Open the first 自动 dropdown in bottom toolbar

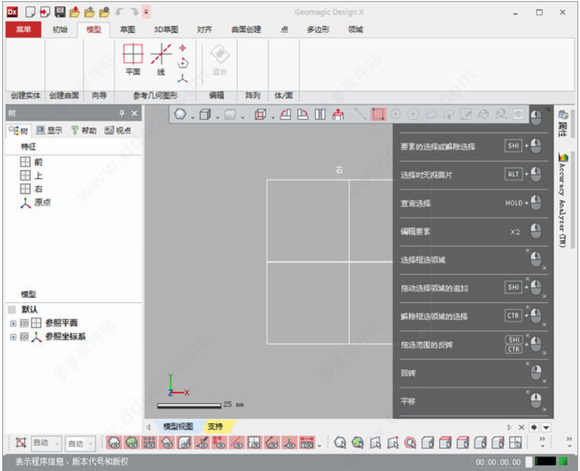[46, 443]
